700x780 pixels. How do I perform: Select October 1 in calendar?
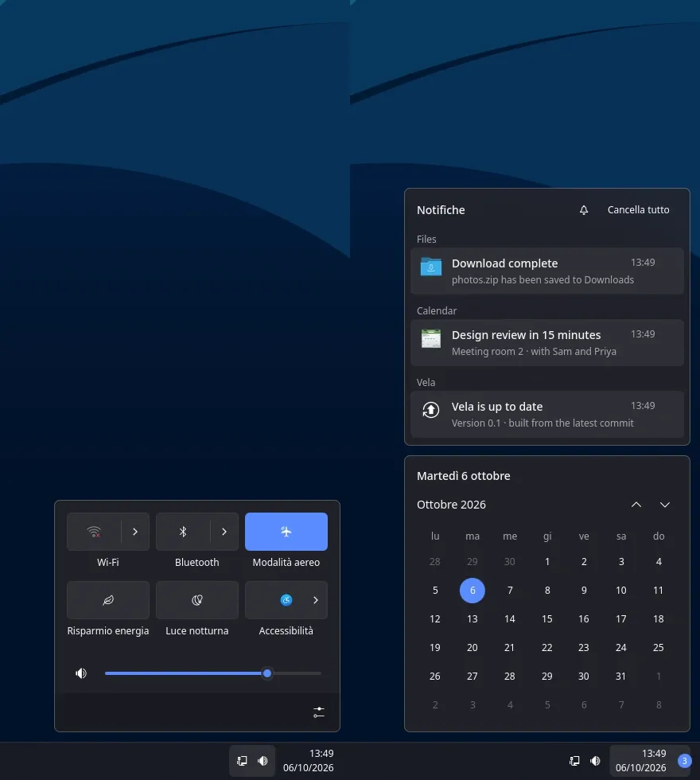click(x=547, y=562)
